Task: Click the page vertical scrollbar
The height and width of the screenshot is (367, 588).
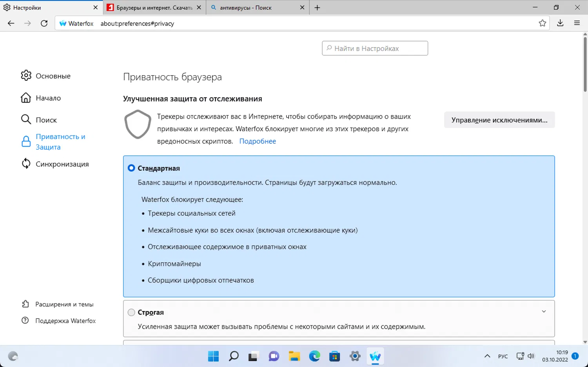Action: point(585,65)
